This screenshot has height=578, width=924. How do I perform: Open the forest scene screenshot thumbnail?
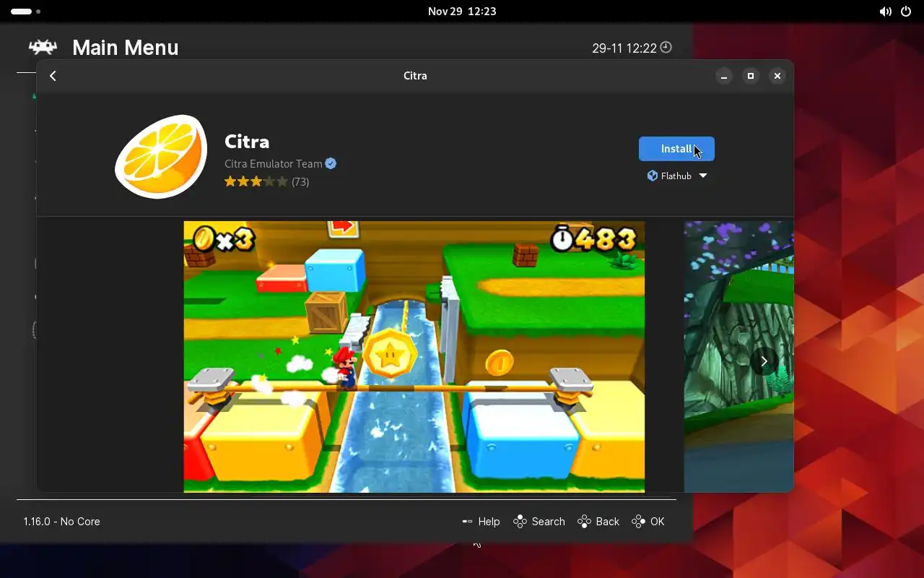738,357
